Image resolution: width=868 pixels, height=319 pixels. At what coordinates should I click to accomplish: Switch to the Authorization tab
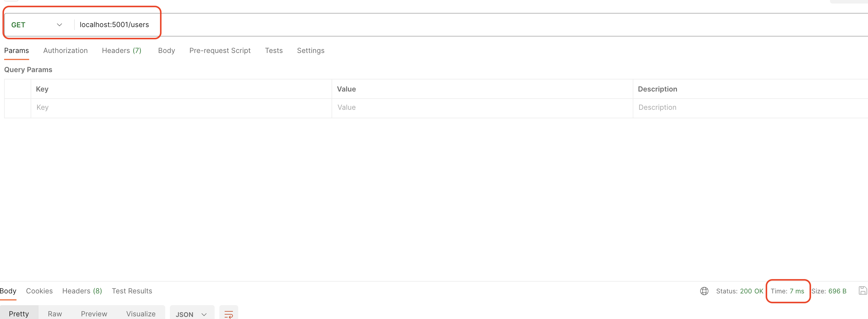click(x=65, y=51)
